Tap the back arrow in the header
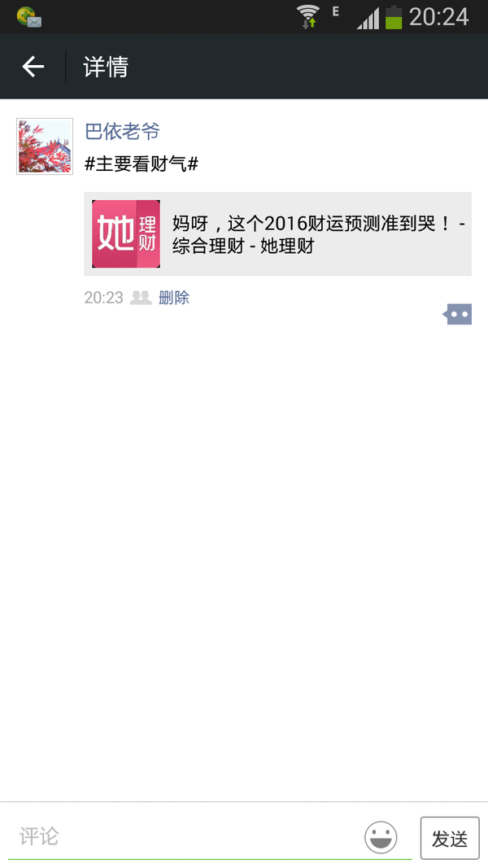This screenshot has height=868, width=488. coord(33,67)
